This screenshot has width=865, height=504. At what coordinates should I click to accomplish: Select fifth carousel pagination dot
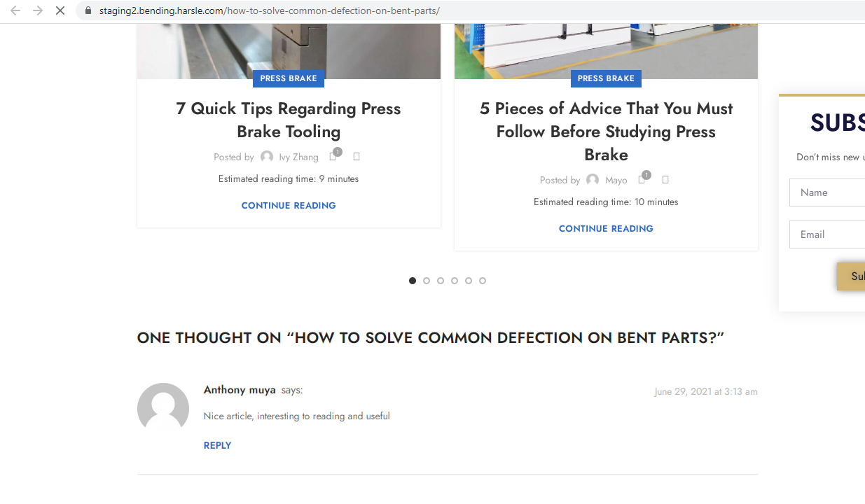469,281
